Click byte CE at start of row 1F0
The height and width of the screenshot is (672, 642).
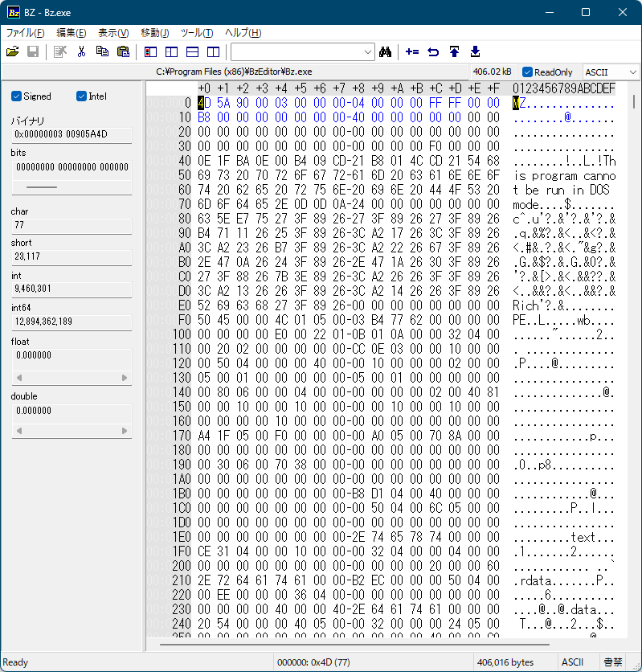(204, 551)
